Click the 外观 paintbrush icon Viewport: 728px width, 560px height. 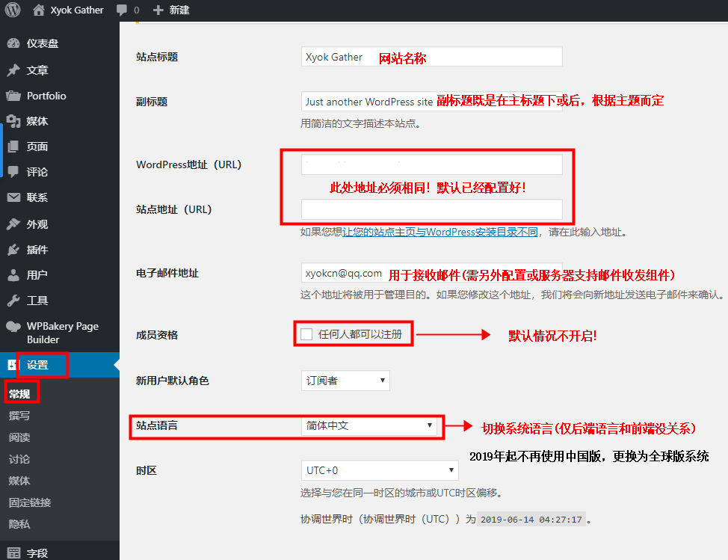13,224
